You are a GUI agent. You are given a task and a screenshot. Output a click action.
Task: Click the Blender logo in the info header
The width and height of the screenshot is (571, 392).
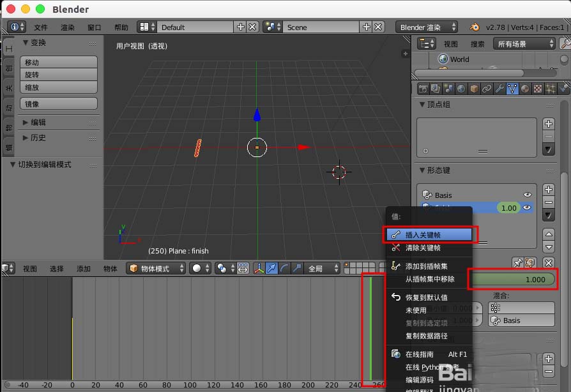474,27
